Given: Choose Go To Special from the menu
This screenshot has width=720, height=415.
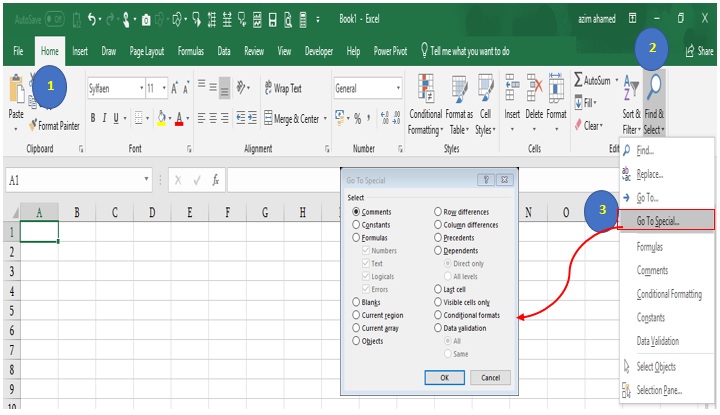Looking at the screenshot, I should pos(667,220).
